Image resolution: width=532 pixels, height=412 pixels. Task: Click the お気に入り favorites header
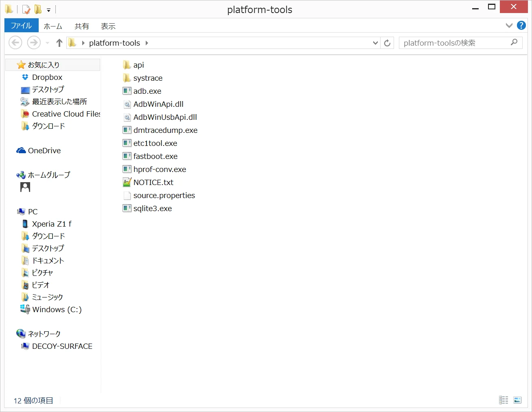pyautogui.click(x=53, y=65)
